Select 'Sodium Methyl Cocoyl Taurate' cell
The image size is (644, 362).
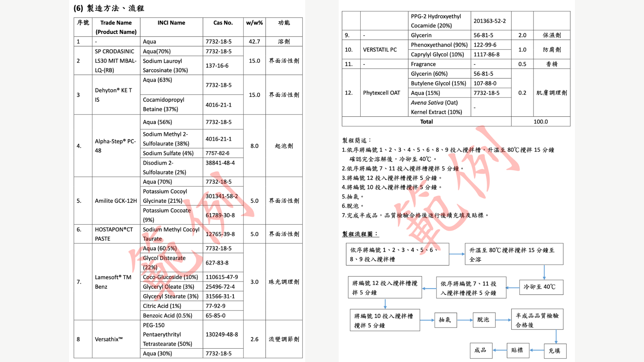point(171,234)
